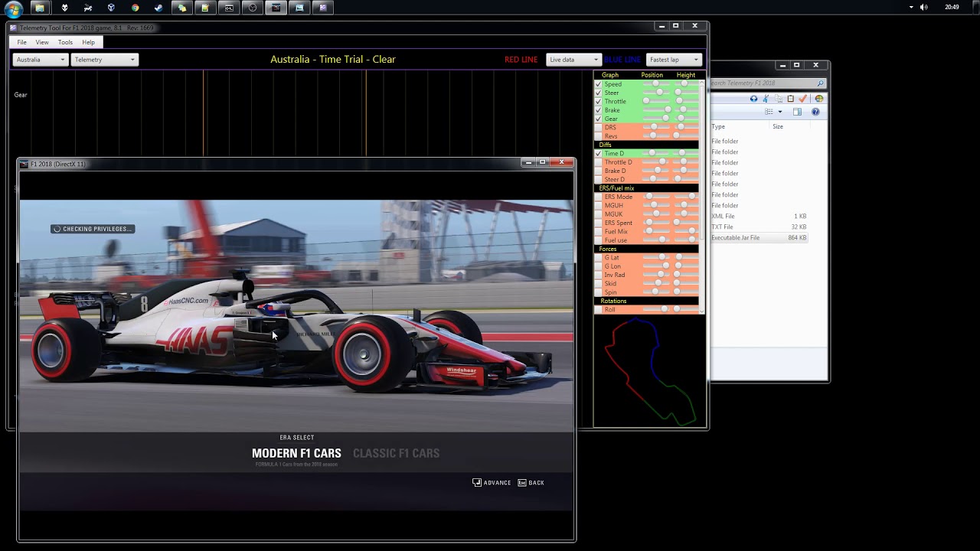
Task: Uncheck the Time D diff checkbox
Action: (599, 153)
